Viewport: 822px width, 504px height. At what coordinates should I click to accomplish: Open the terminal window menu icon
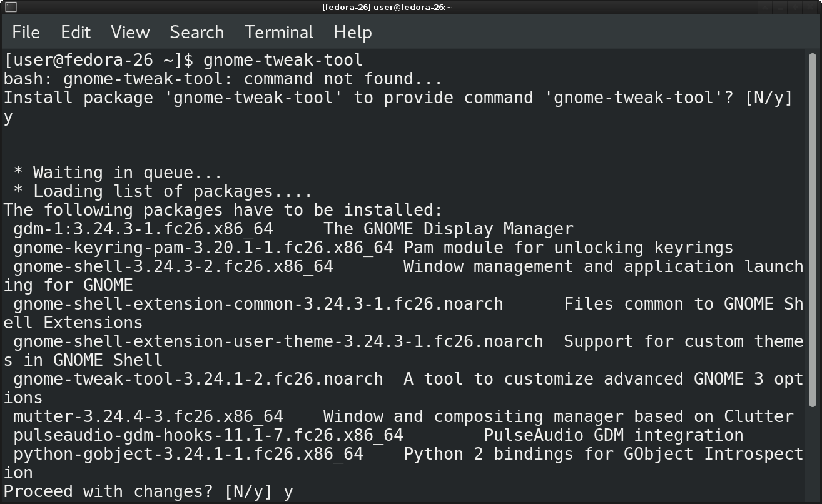click(x=10, y=7)
